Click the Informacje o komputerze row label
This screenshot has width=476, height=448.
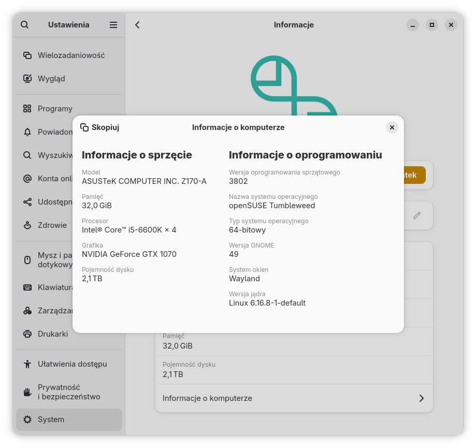[x=207, y=398]
